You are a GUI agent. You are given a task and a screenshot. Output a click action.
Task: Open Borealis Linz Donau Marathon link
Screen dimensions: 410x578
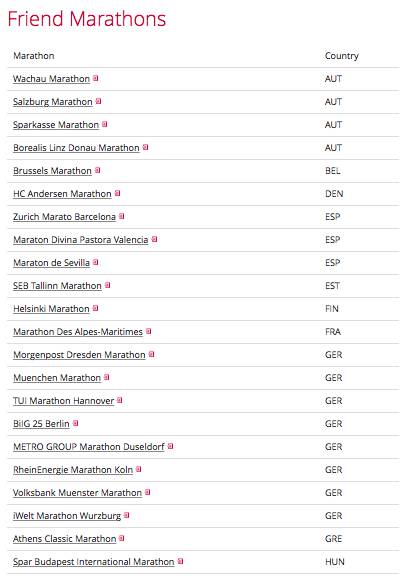click(x=76, y=147)
